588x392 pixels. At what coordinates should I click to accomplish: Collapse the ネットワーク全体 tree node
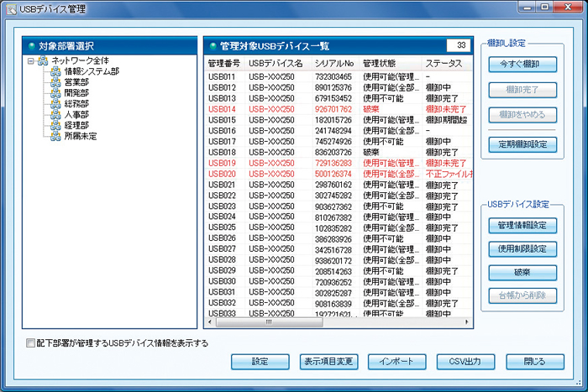[x=31, y=61]
